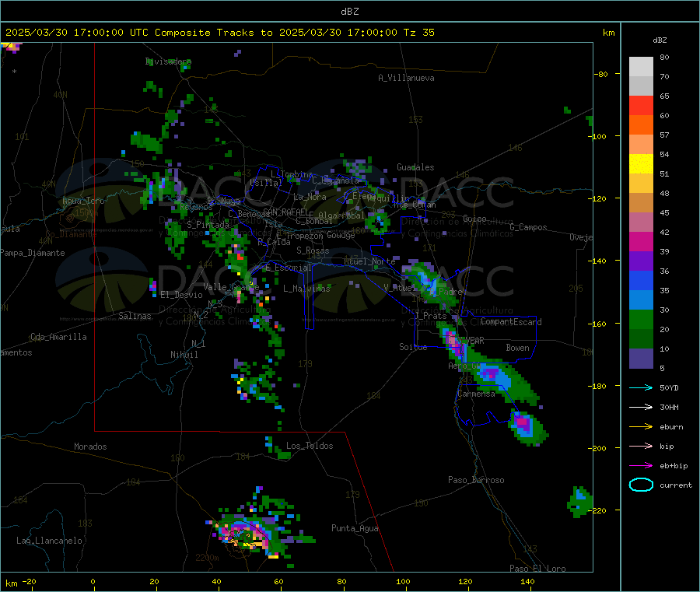Click the storm cell southeast of Carmensa
This screenshot has height=592, width=700.
pos(529,428)
